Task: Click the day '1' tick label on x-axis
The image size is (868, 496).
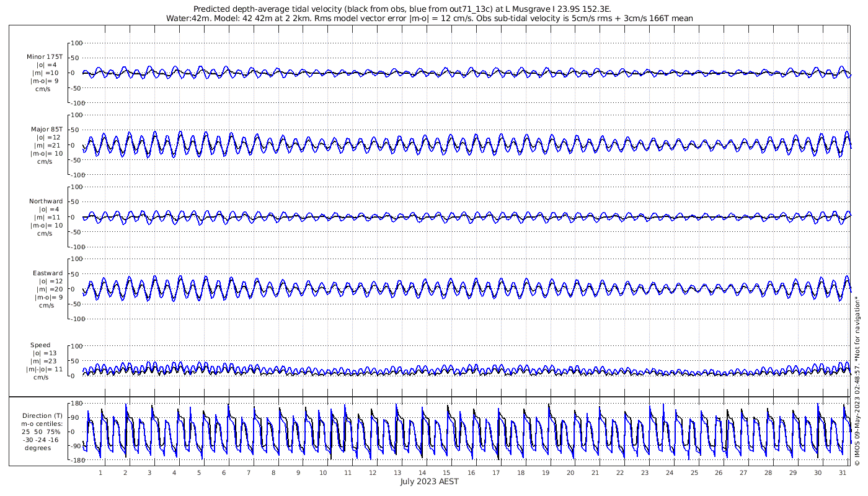Action: coord(100,472)
